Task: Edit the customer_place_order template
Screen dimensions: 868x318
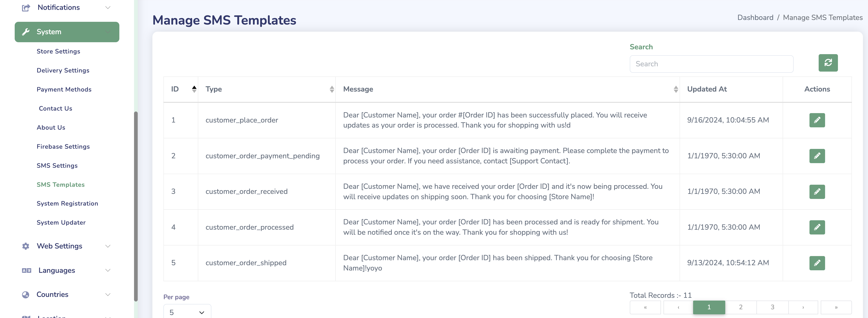Action: coord(817,120)
